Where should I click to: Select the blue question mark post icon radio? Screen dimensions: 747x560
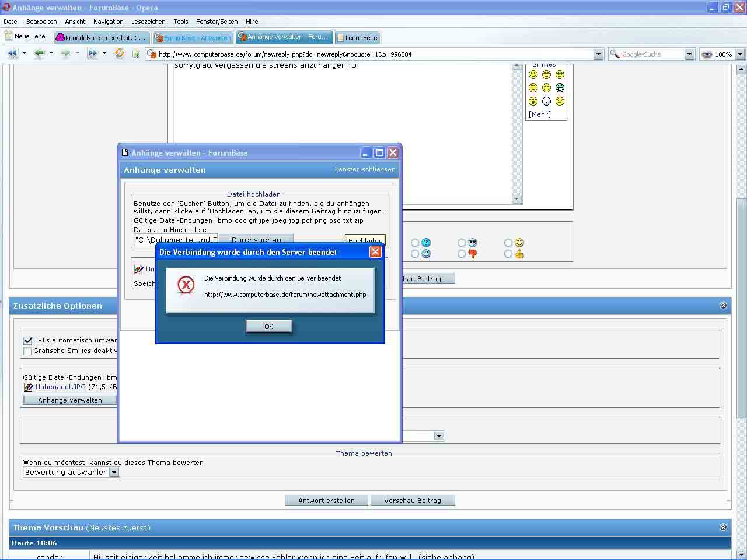415,243
